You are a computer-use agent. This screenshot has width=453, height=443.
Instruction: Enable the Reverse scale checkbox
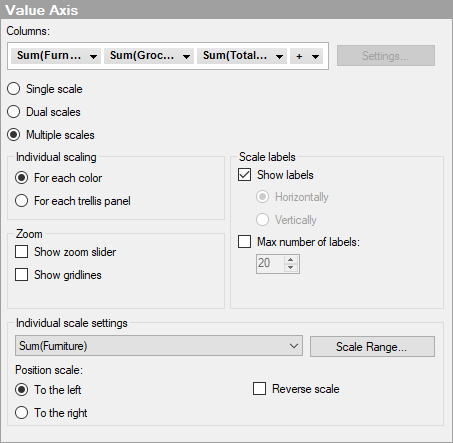tap(260, 389)
